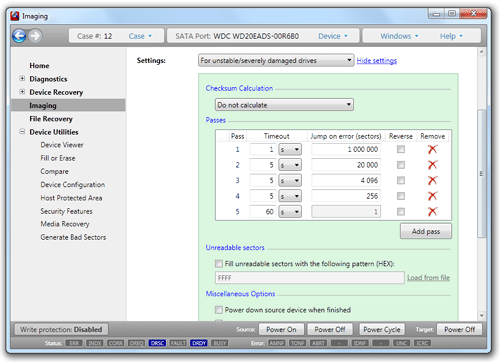Open Device Viewer utility
Viewport: 500px width, 362px height.
pos(62,145)
